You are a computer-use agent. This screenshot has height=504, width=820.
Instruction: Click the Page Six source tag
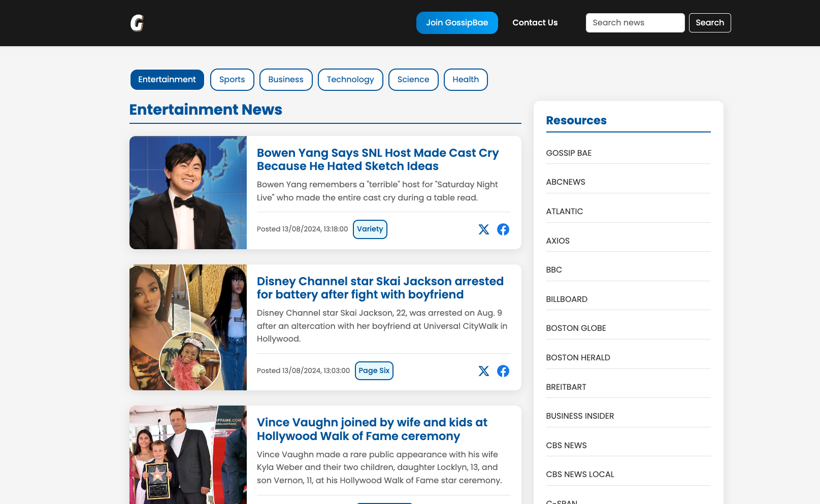374,371
